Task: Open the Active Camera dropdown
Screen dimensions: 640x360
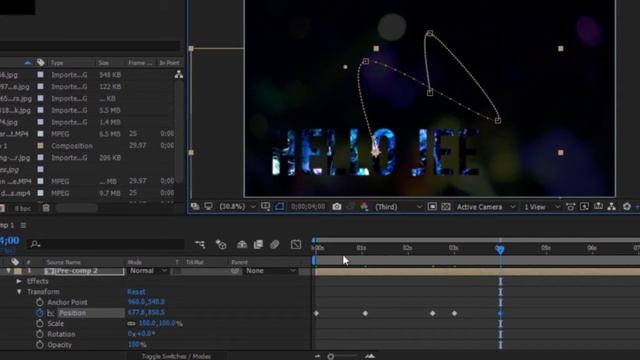Action: point(486,207)
